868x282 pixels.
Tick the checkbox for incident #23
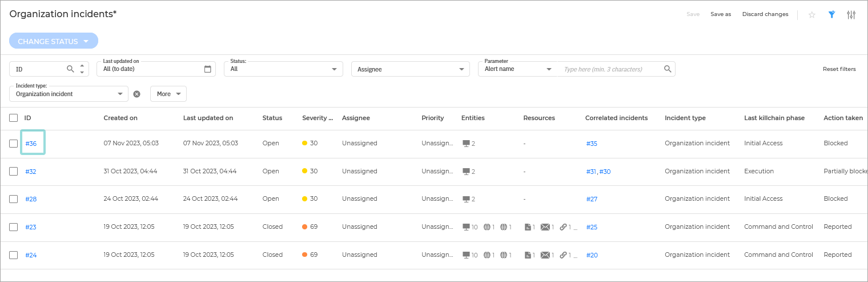coord(14,227)
